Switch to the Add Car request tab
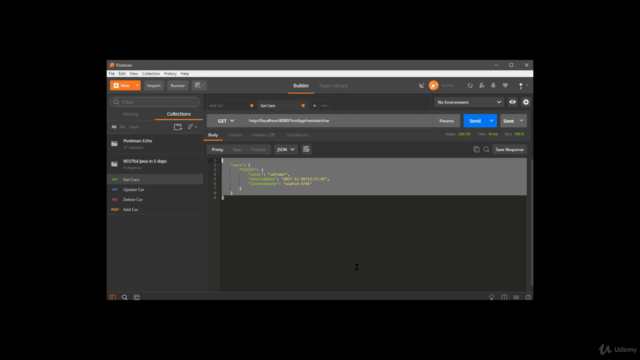Image resolution: width=640 pixels, height=360 pixels. click(231, 106)
